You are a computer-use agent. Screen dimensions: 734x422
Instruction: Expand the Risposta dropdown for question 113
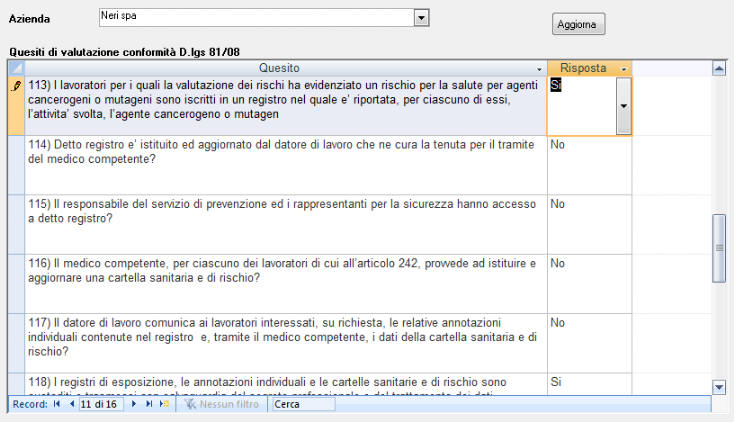coord(623,106)
